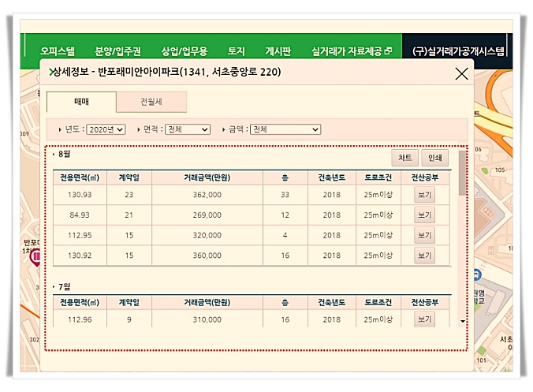Open the 게시판 menu
This screenshot has height=392, width=533.
click(278, 51)
